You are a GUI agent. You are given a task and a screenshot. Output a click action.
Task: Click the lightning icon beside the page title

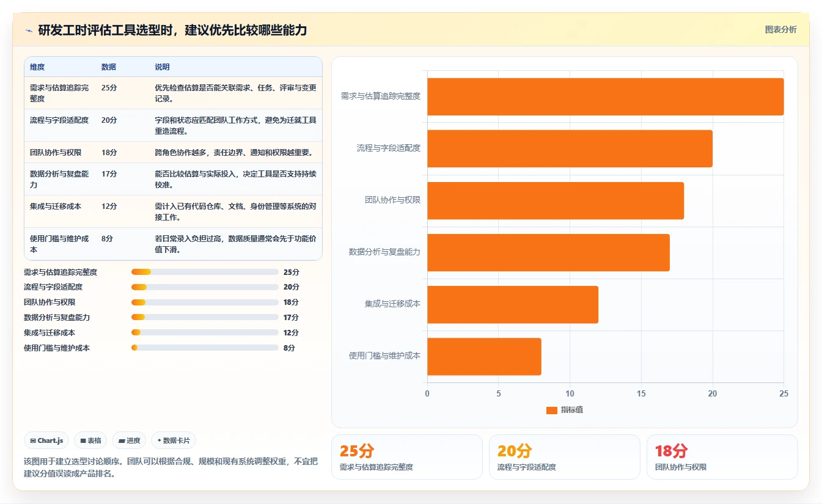coord(29,30)
